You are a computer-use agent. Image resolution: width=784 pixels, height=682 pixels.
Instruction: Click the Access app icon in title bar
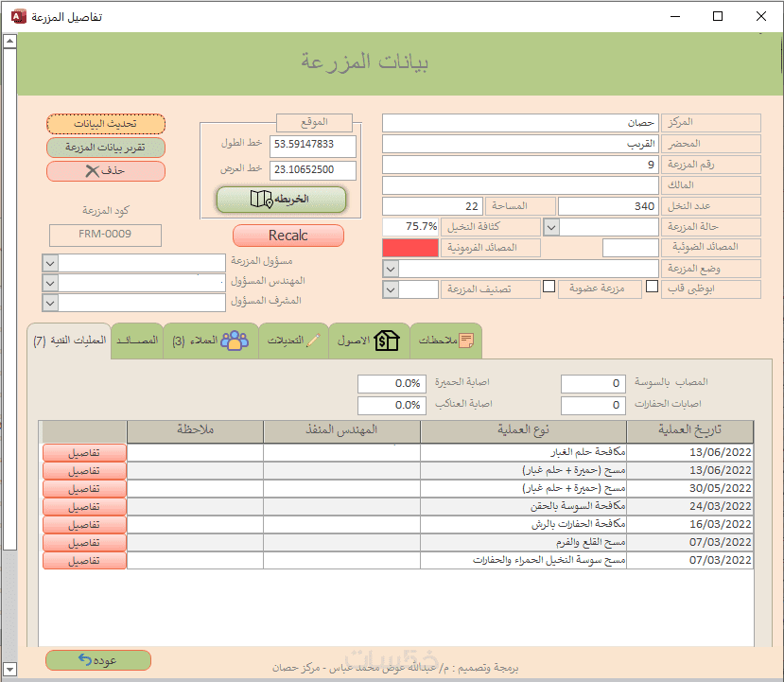(x=19, y=16)
